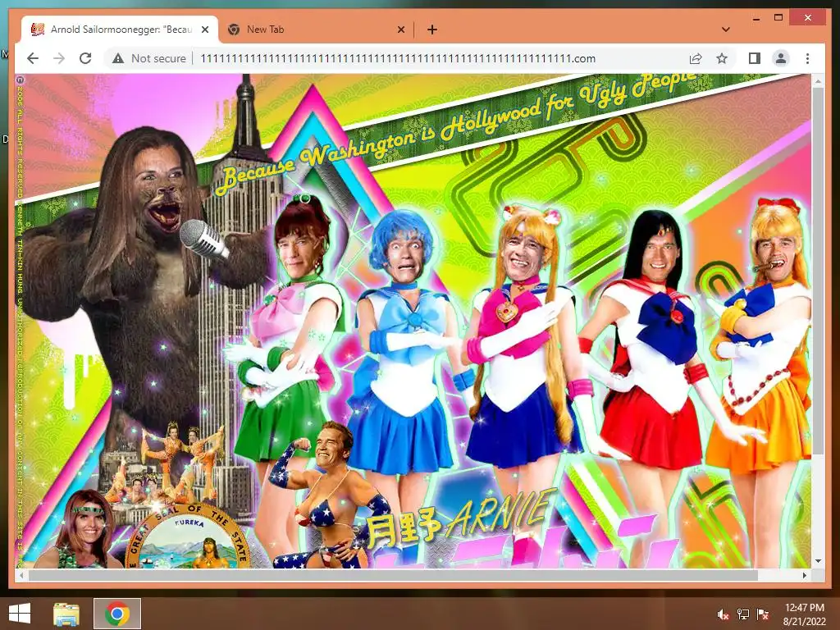Switch to the New Tab tab

tap(314, 30)
